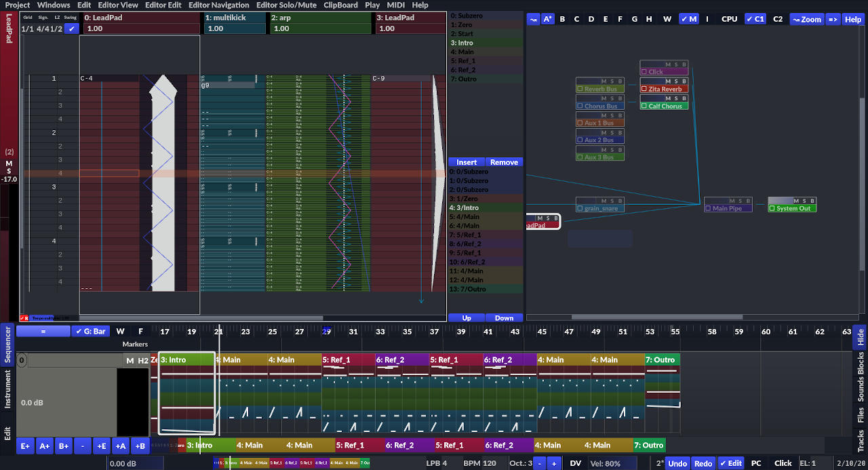Open the Zoom dropdown in mixer

[x=806, y=19]
